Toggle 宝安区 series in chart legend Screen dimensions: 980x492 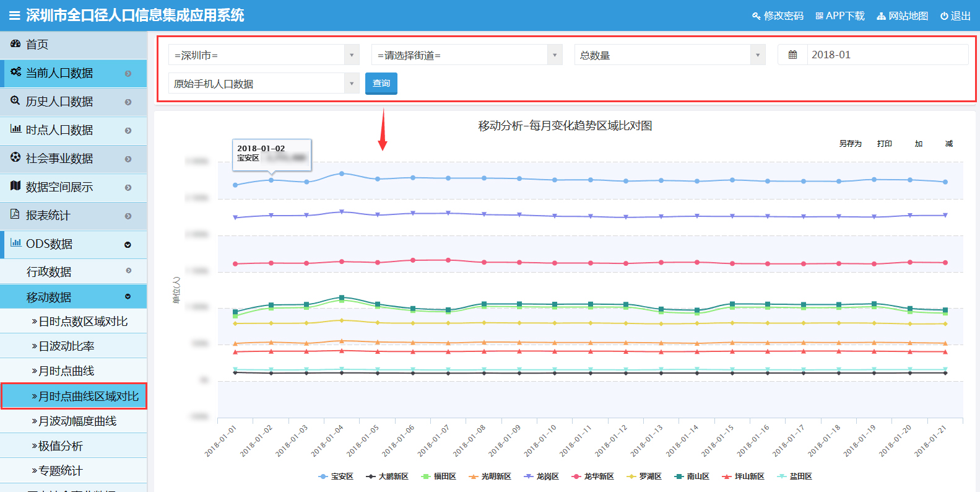(x=336, y=477)
